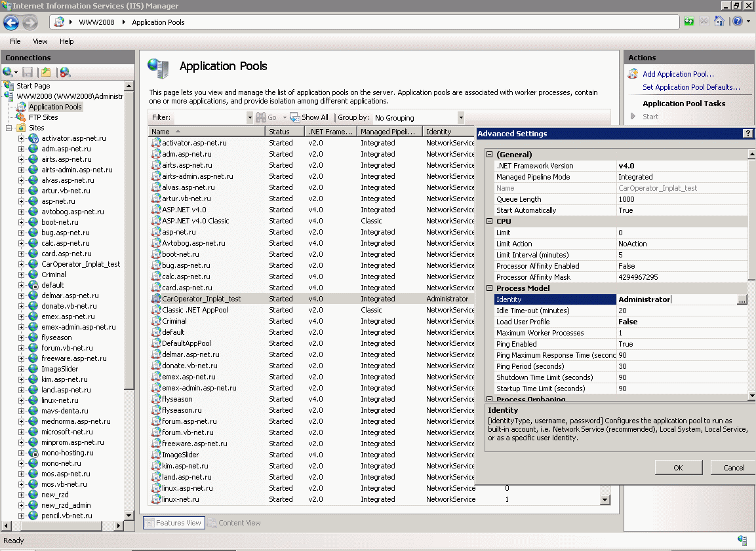Click the Add Application Pool icon
The image size is (756, 551).
coord(633,73)
